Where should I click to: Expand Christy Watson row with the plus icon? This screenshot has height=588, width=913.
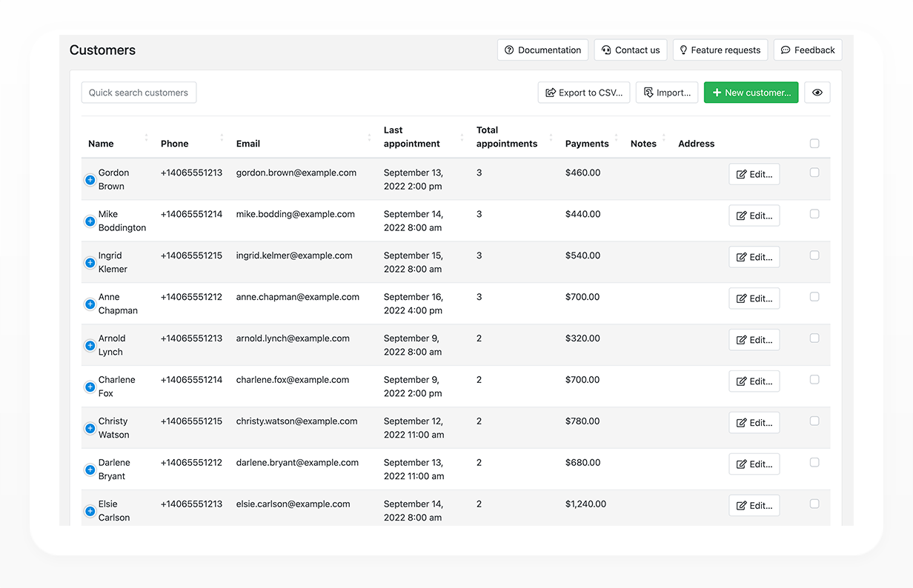coord(90,429)
